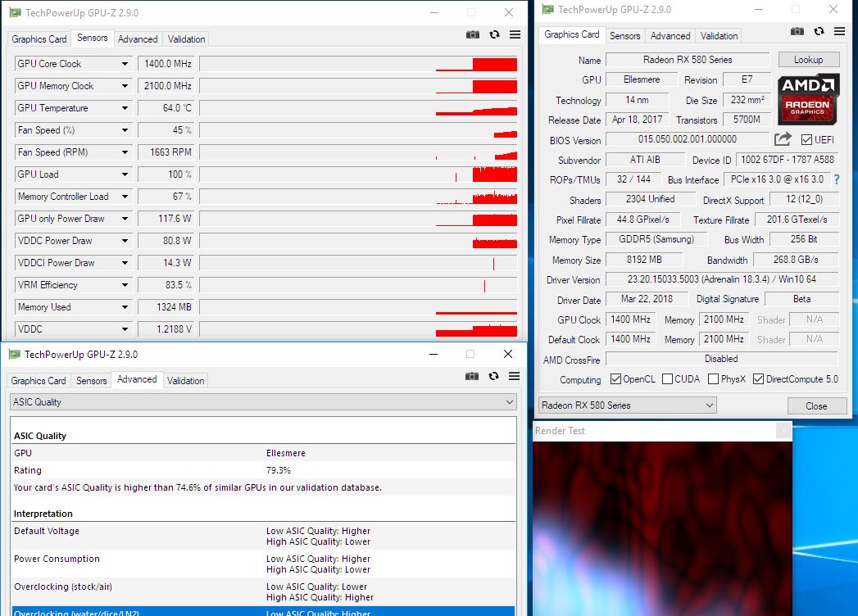Click the 1400.0 MHz core clock reading

(167, 64)
